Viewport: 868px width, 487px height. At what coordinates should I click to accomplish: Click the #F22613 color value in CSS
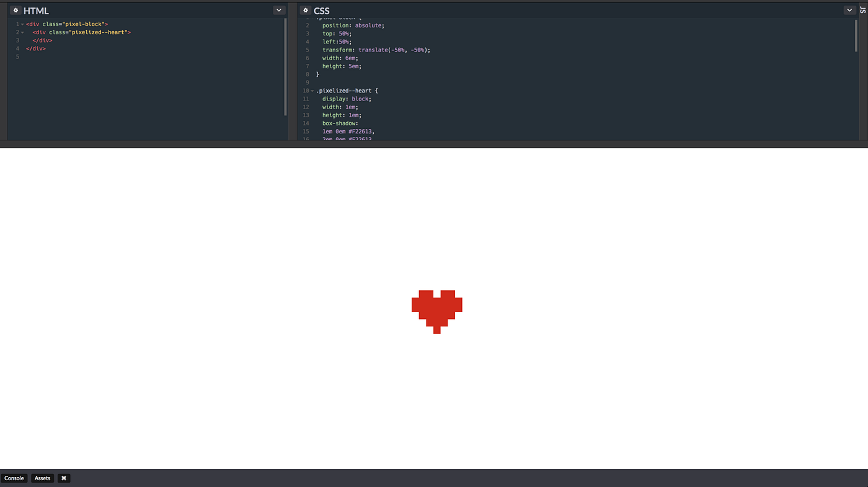[x=360, y=130]
